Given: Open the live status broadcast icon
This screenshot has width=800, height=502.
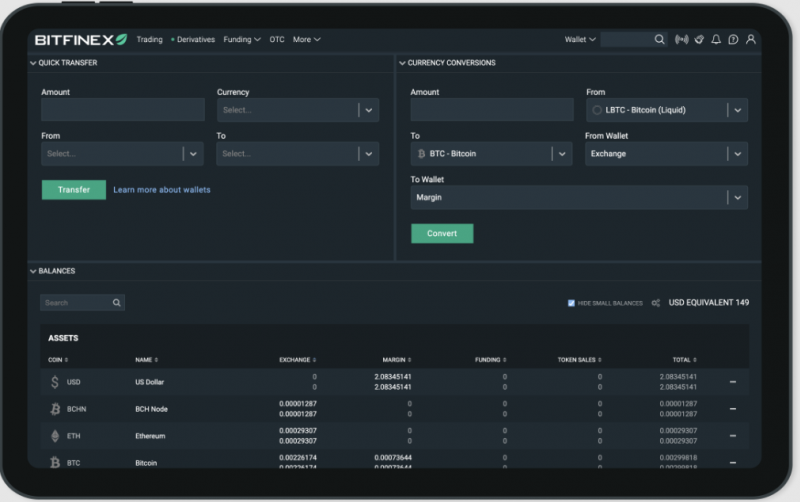Looking at the screenshot, I should [x=682, y=40].
